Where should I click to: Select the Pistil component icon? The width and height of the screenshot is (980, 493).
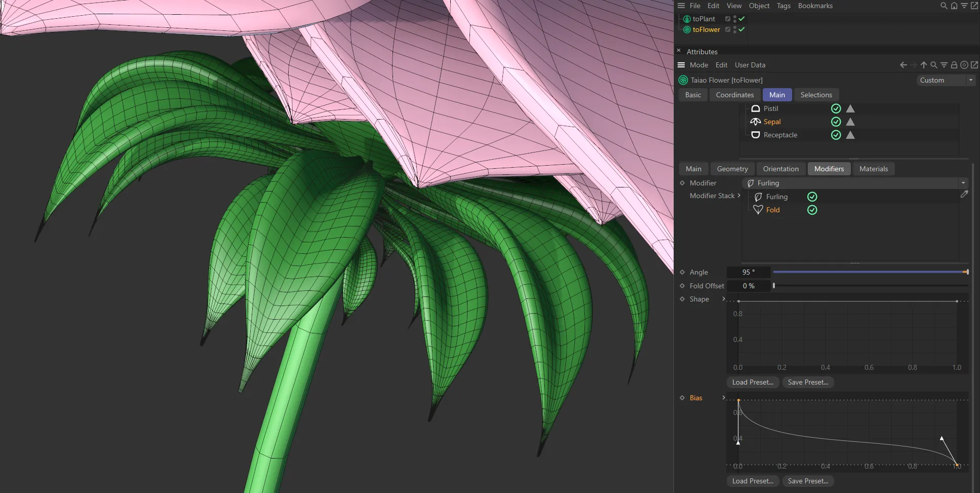tap(756, 108)
